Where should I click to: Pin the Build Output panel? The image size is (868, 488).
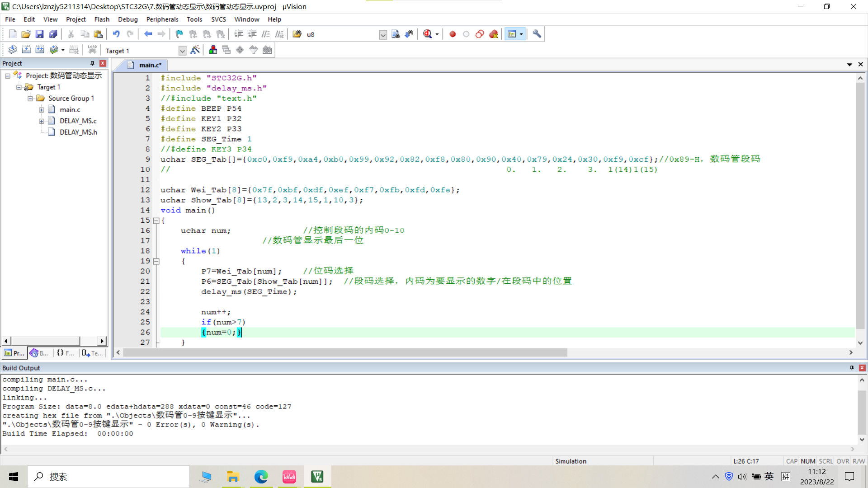[x=852, y=368]
